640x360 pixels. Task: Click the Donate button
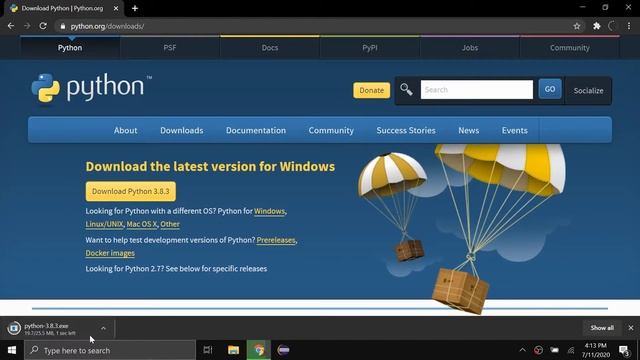tap(371, 90)
